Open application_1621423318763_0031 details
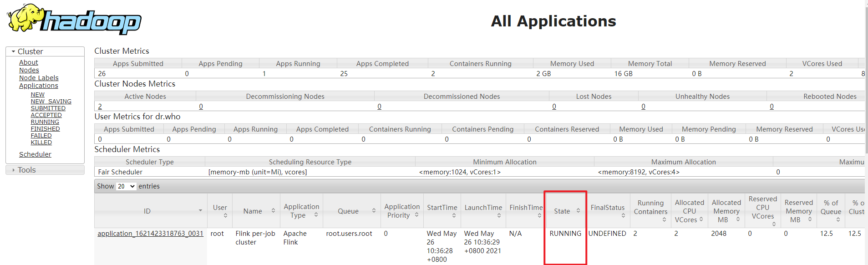This screenshot has width=868, height=265. point(150,234)
